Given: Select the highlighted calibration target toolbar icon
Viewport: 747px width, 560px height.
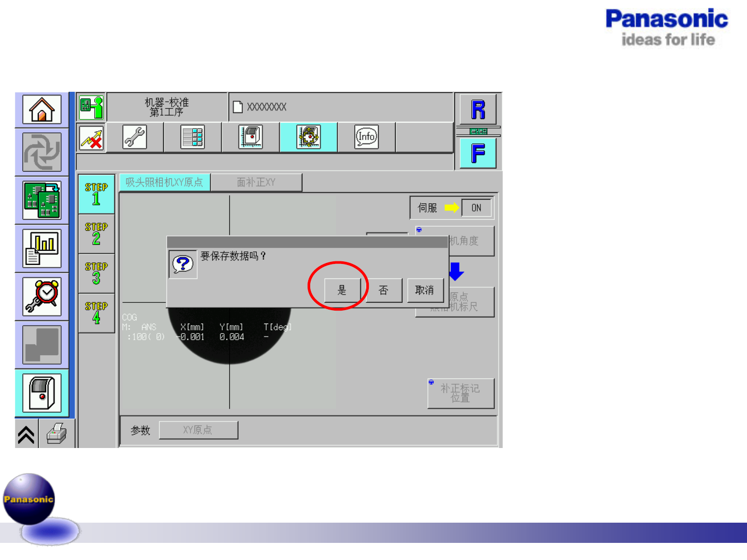Looking at the screenshot, I should 309,137.
